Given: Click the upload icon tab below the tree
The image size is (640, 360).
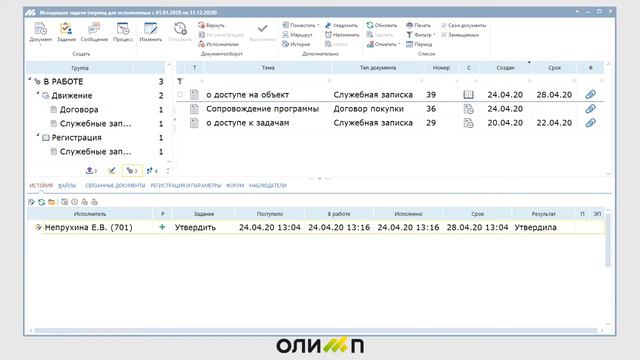Looking at the screenshot, I should point(91,171).
